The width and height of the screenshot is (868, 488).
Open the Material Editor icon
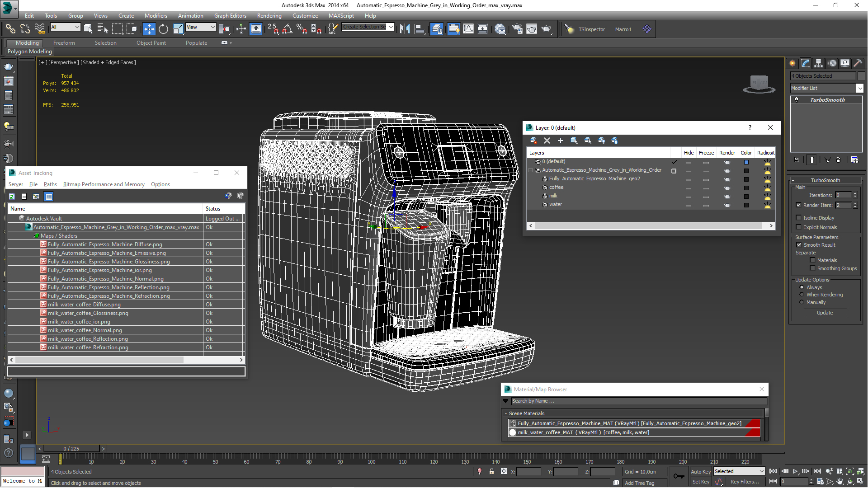tap(500, 29)
